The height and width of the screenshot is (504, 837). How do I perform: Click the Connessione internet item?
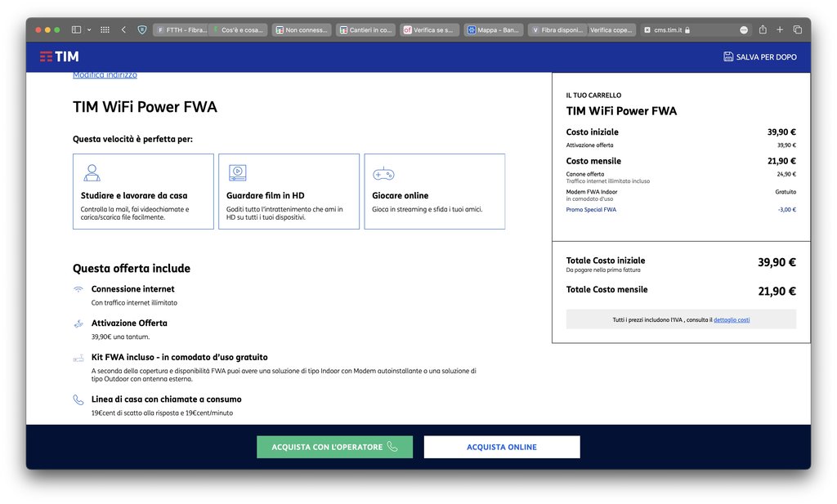pyautogui.click(x=133, y=289)
